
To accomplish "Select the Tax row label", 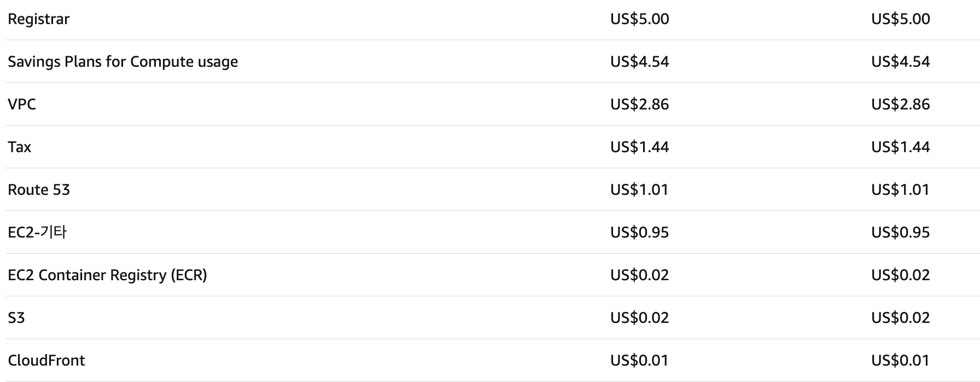I will pyautogui.click(x=19, y=147).
